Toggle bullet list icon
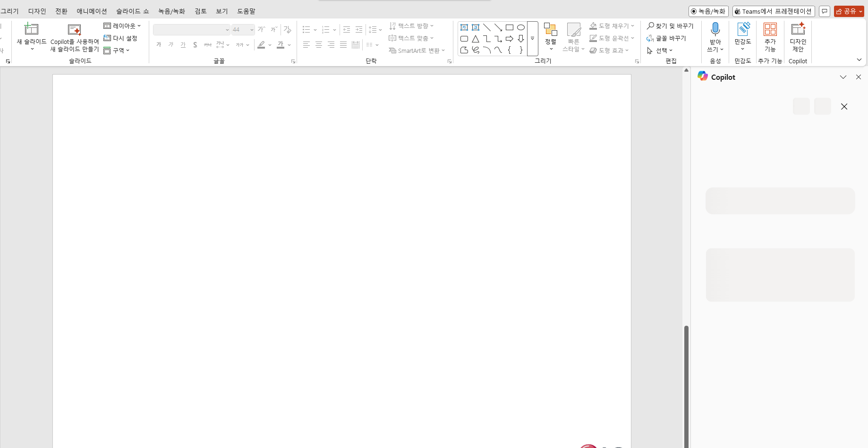Screen dimensions: 868x448 (x=306, y=30)
